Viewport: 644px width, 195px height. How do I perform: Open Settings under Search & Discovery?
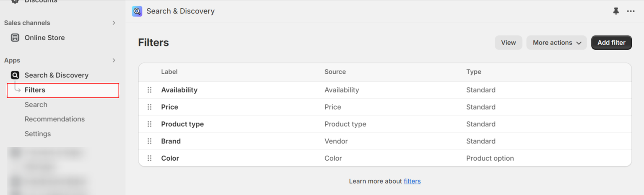[x=38, y=134]
